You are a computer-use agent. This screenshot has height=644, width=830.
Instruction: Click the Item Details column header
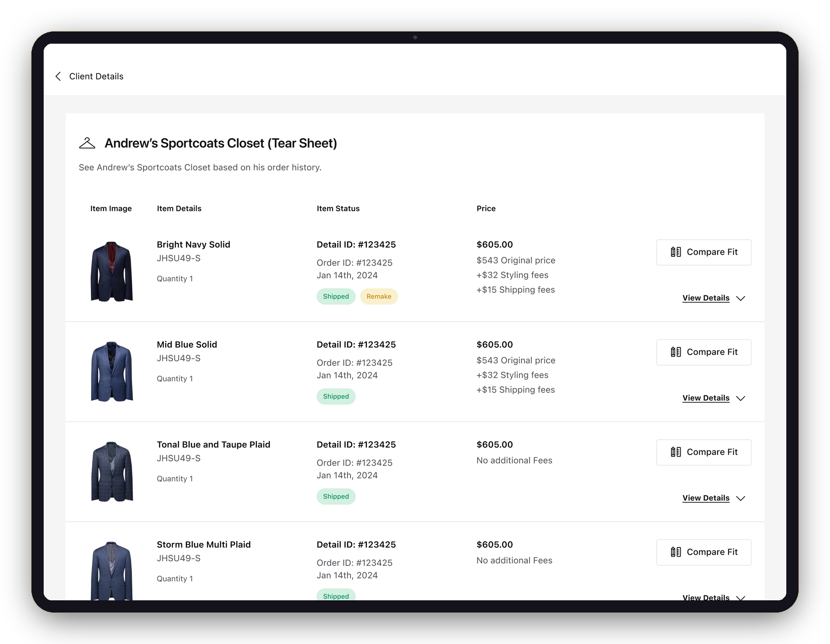point(179,209)
